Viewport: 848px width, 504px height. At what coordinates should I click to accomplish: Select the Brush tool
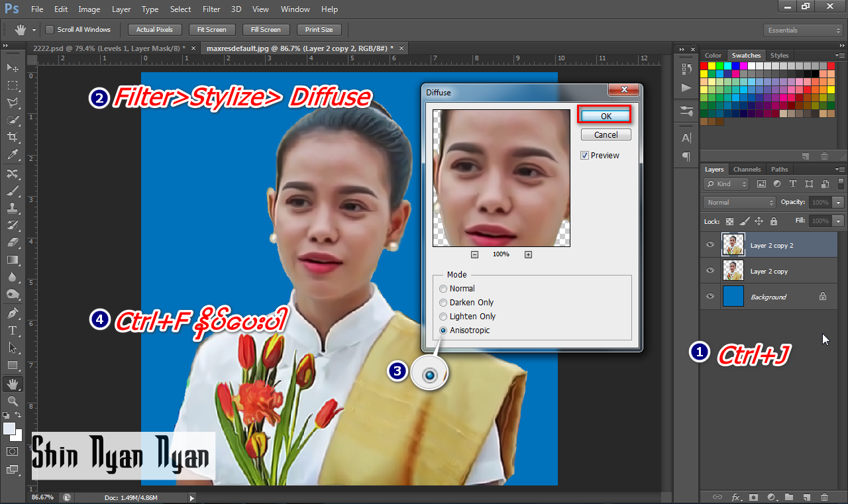click(x=13, y=191)
